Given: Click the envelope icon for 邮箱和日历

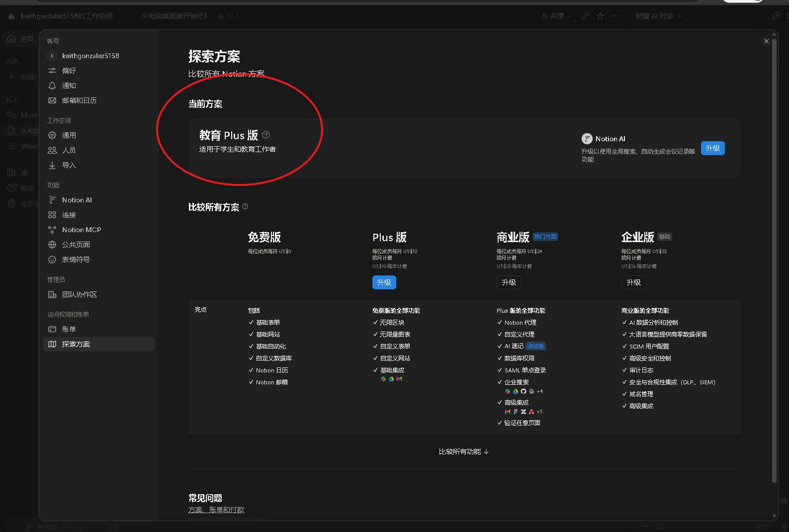Looking at the screenshot, I should pos(52,100).
